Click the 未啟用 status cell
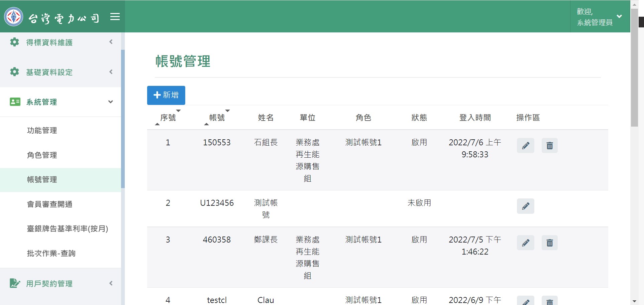 tap(419, 203)
